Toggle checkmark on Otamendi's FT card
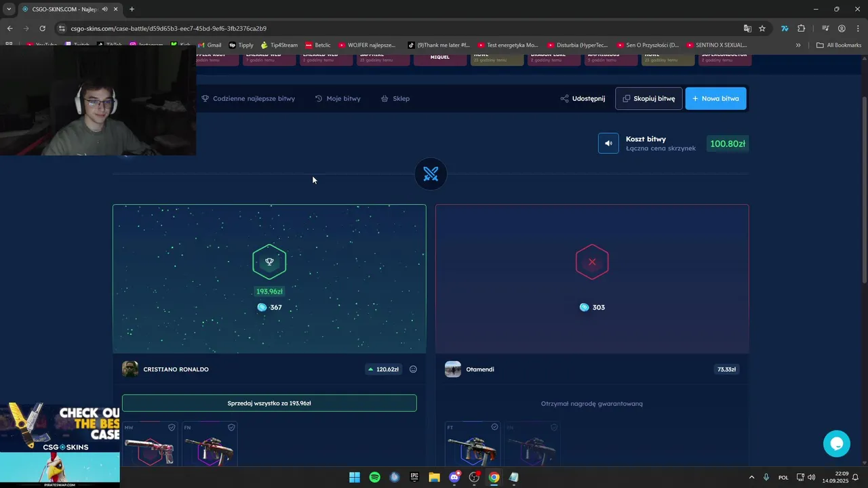The image size is (868, 488). [x=494, y=427]
